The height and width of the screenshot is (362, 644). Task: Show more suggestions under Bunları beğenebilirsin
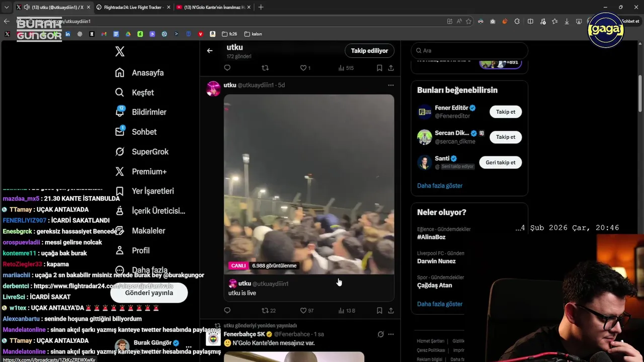[x=440, y=186]
